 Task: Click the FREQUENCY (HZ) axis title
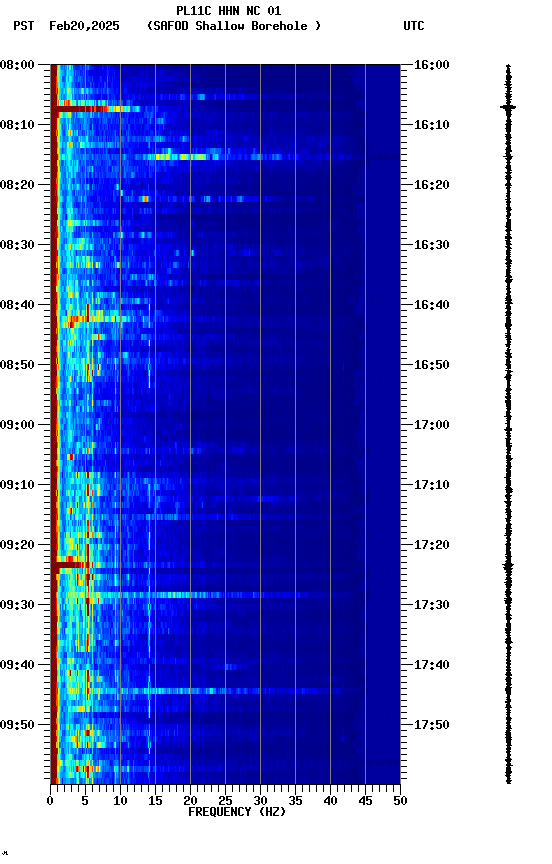pos(237,812)
